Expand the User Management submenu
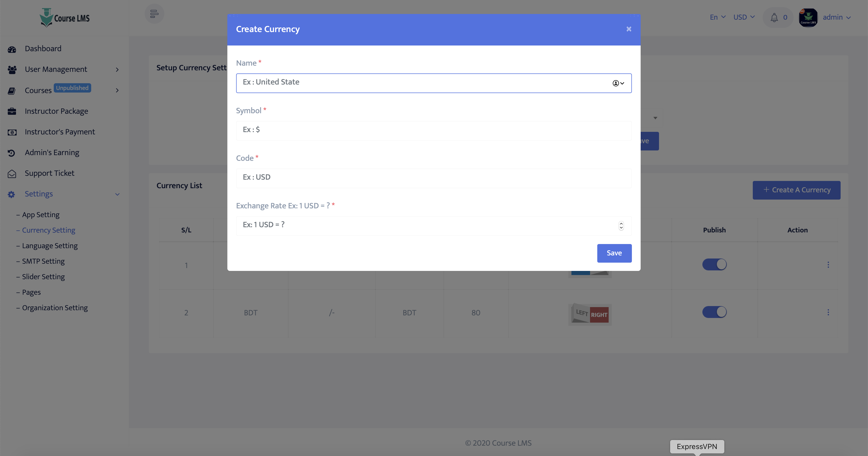The image size is (868, 456). click(117, 70)
